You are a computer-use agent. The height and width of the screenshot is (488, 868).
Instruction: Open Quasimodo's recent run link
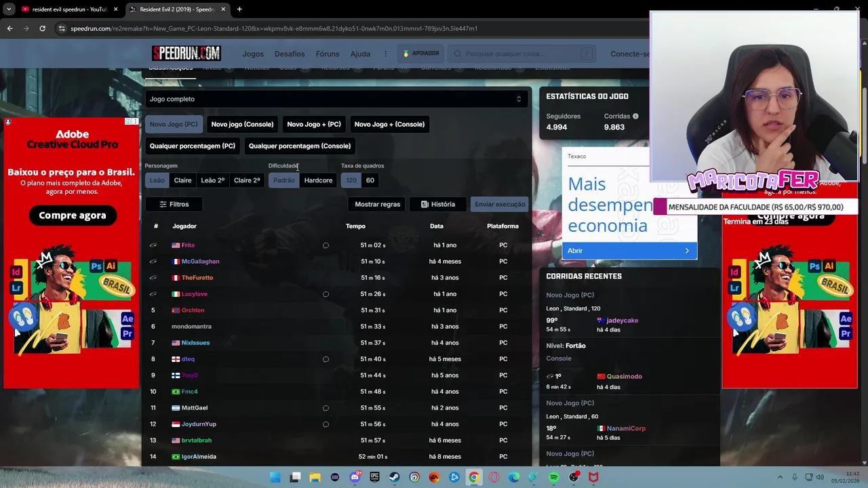pos(625,377)
